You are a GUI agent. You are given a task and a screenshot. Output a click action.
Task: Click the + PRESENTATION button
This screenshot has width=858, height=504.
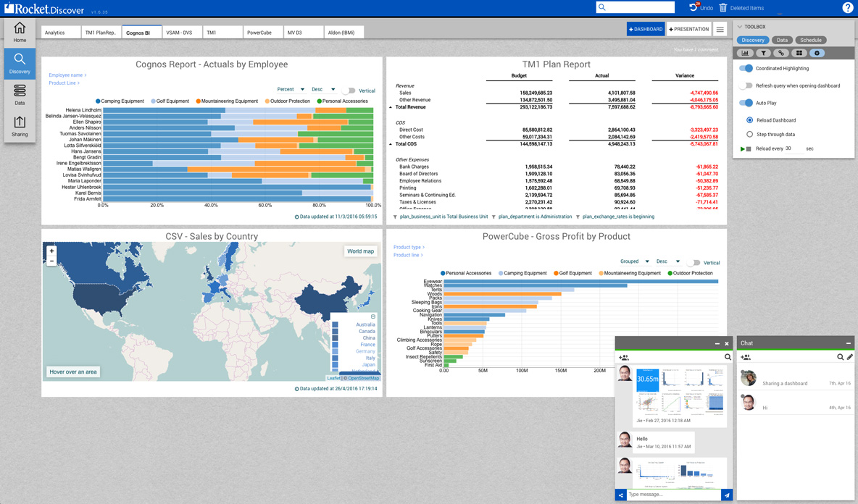[688, 30]
